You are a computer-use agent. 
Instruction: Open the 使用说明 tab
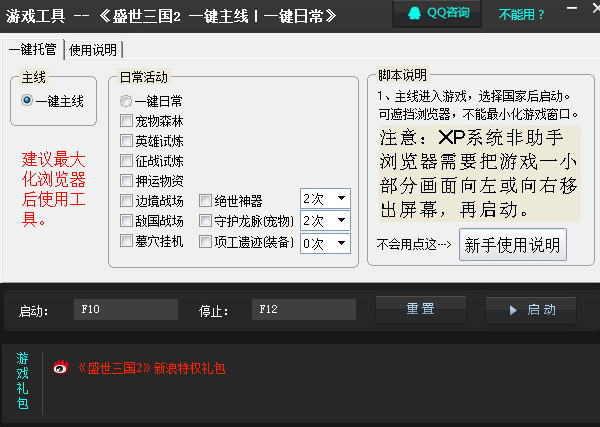click(93, 50)
